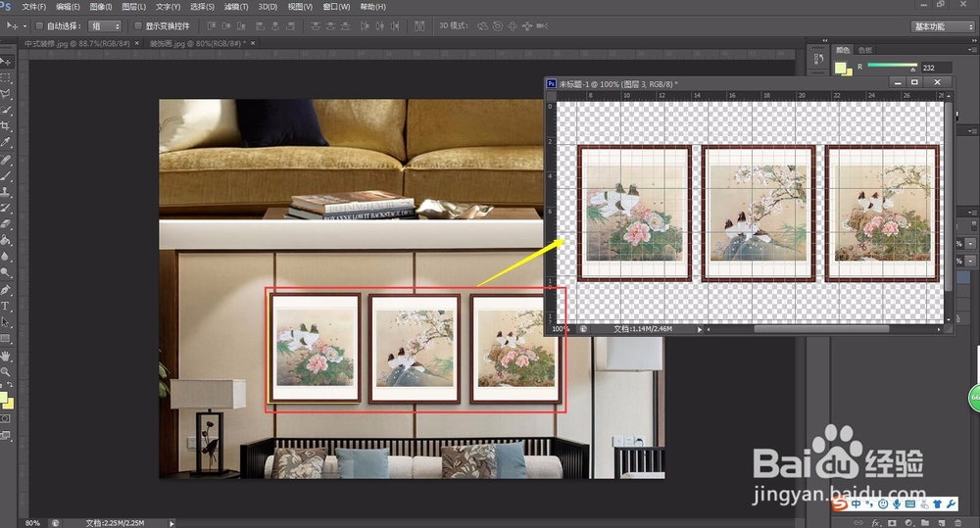Screen dimensions: 980x528
Task: Open the 组 auto-select dropdown
Action: point(105,26)
